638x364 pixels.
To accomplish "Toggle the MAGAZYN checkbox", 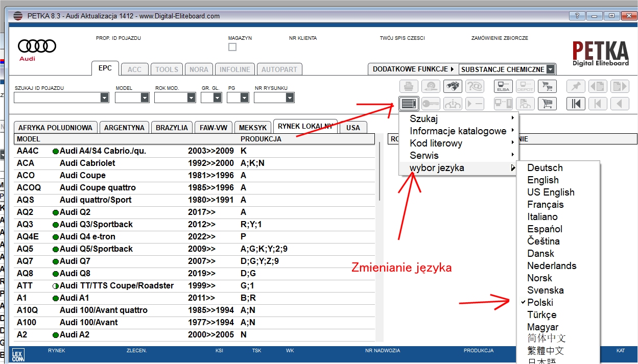I will tap(232, 47).
